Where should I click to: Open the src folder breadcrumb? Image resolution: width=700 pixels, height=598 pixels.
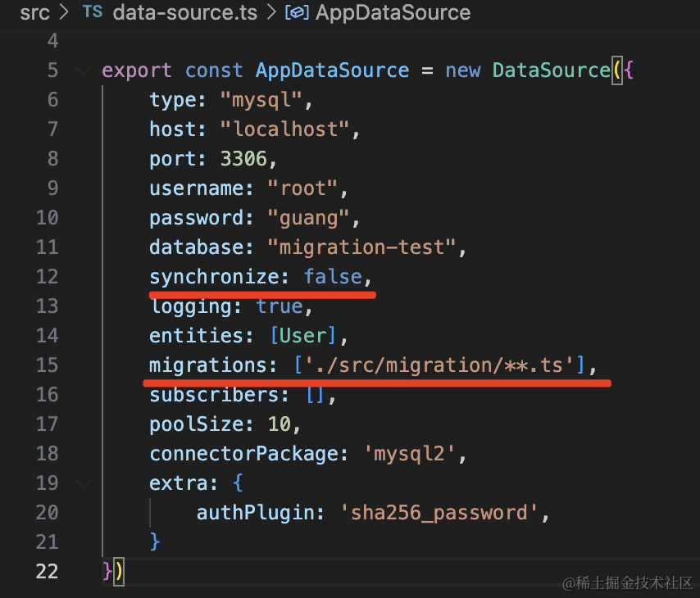[x=34, y=13]
